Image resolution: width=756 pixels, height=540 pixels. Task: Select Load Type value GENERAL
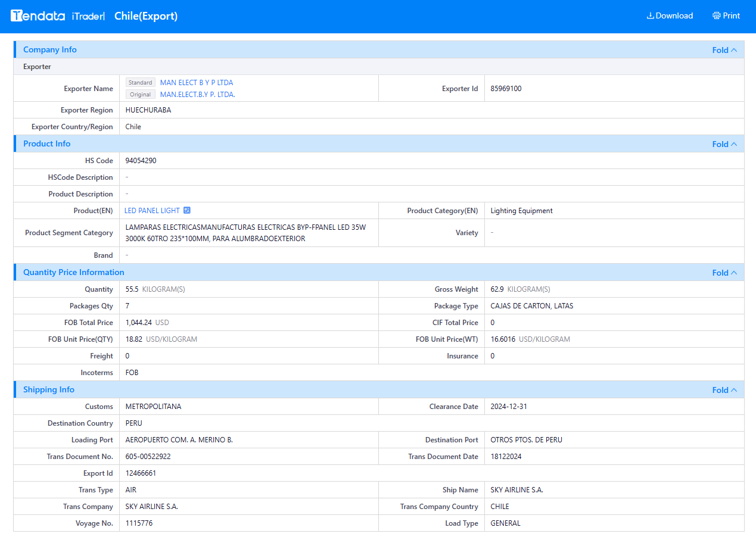point(506,523)
